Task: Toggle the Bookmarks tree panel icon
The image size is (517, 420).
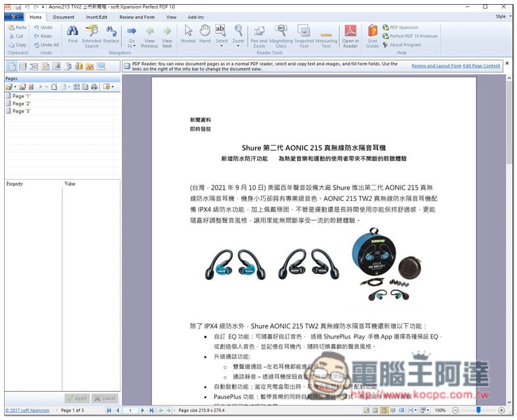Action: pyautogui.click(x=34, y=67)
